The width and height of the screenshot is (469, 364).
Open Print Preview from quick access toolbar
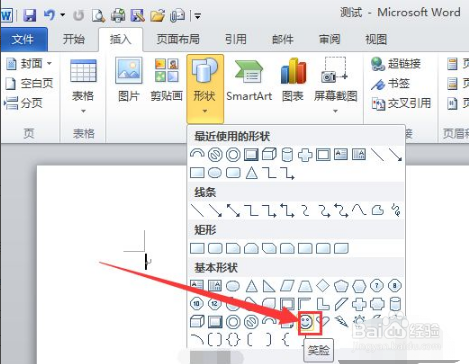(x=98, y=15)
